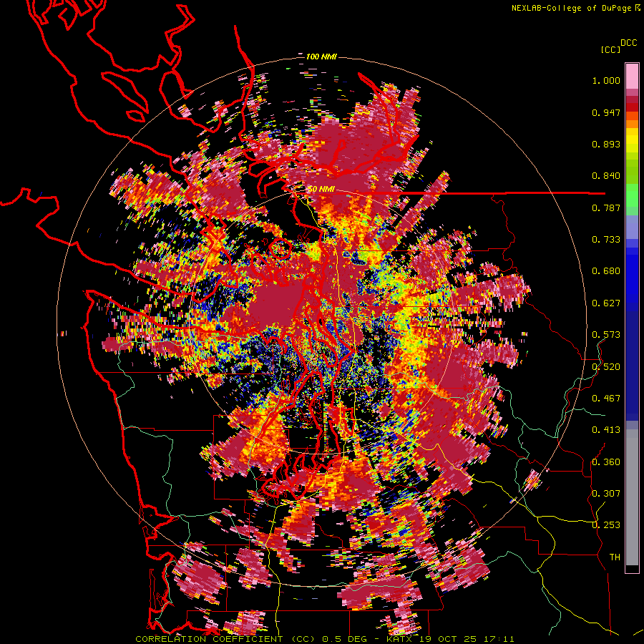Click the 0.307 legend value
The height and width of the screenshot is (644, 644).
click(606, 494)
